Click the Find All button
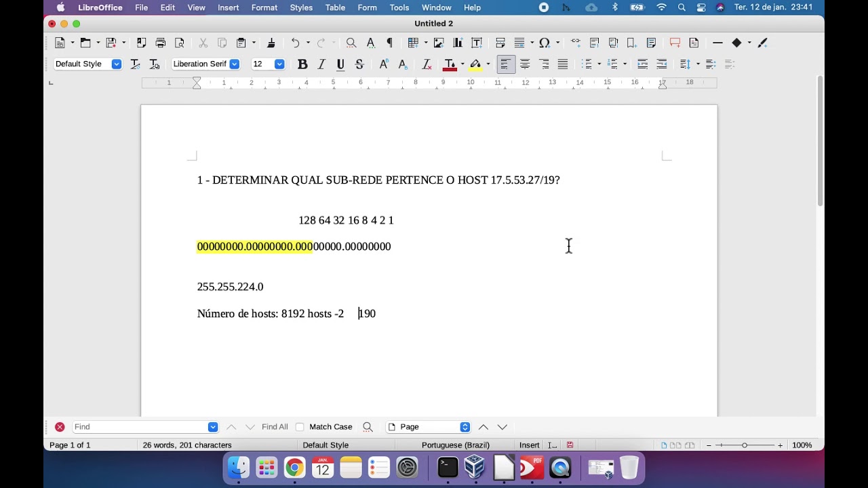Viewport: 868px width, 488px height. coord(275,427)
